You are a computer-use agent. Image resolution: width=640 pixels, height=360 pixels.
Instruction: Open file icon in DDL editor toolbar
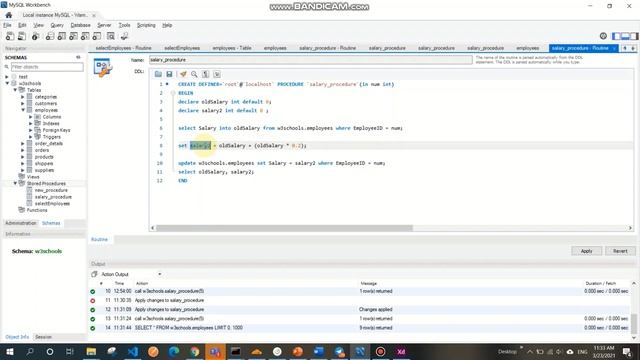158,74
